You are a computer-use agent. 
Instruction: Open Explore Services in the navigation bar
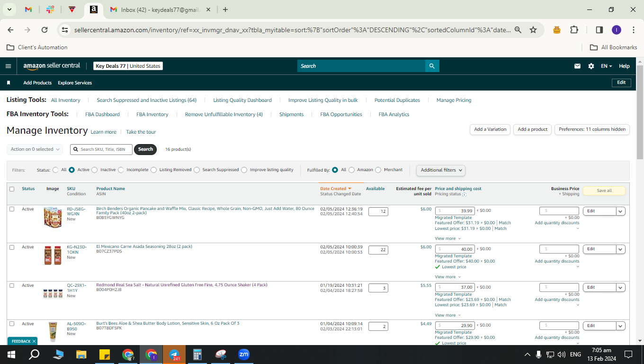pos(75,83)
